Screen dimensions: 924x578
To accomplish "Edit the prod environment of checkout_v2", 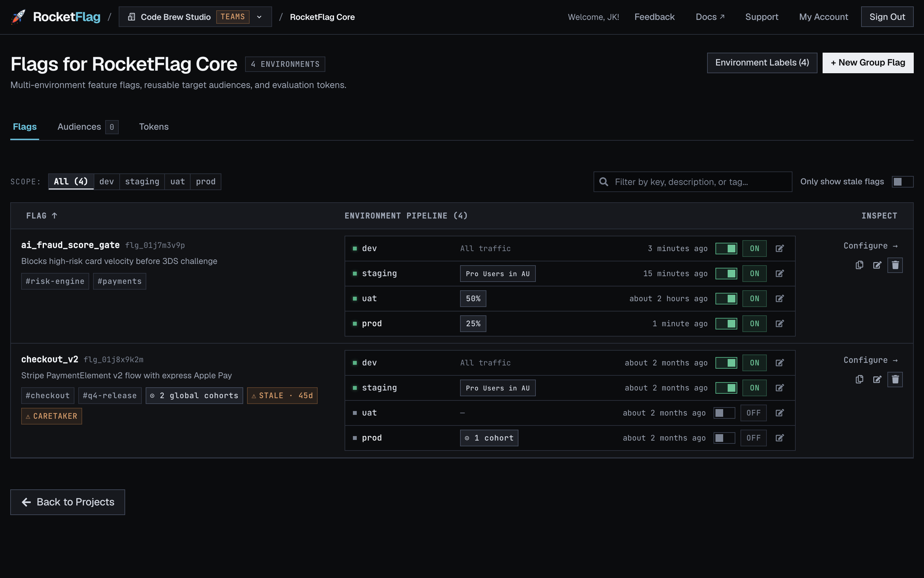I will point(780,438).
